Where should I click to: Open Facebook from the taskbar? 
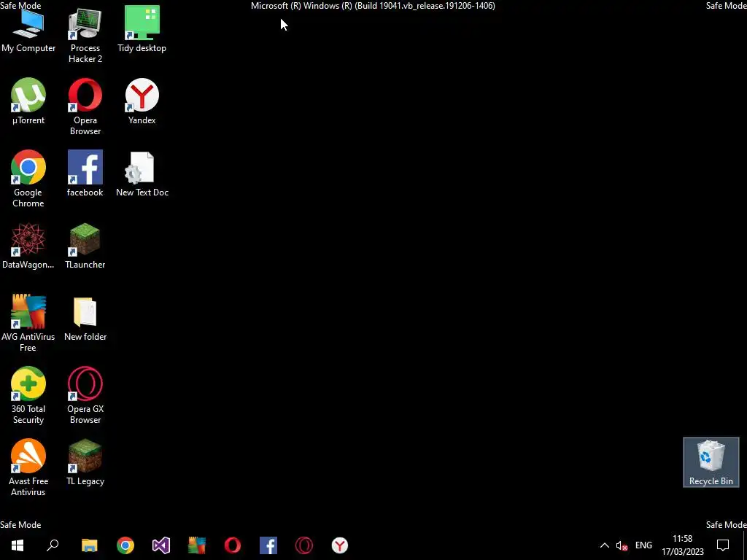pos(268,545)
